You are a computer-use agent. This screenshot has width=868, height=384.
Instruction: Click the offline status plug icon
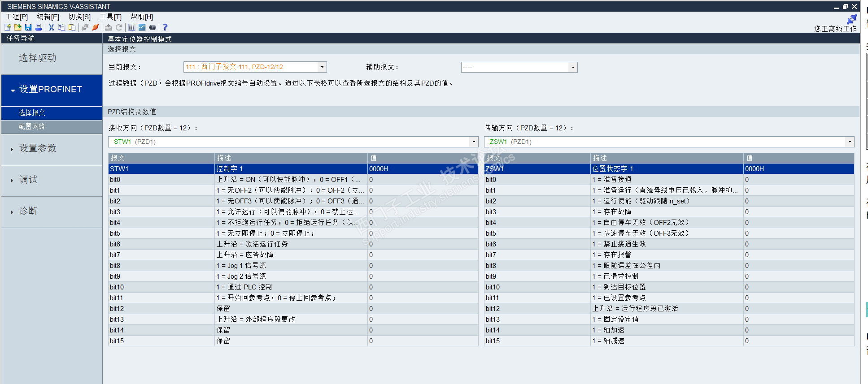tap(851, 19)
